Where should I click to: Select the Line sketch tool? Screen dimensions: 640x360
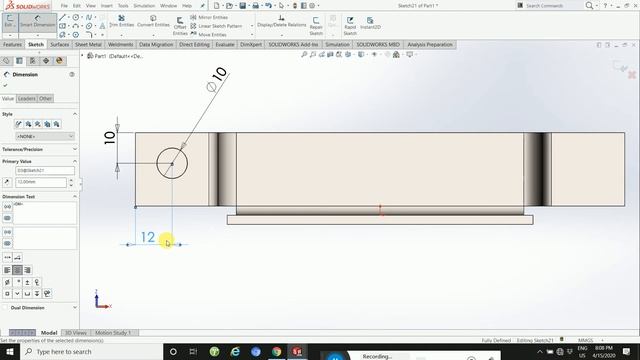[x=62, y=17]
